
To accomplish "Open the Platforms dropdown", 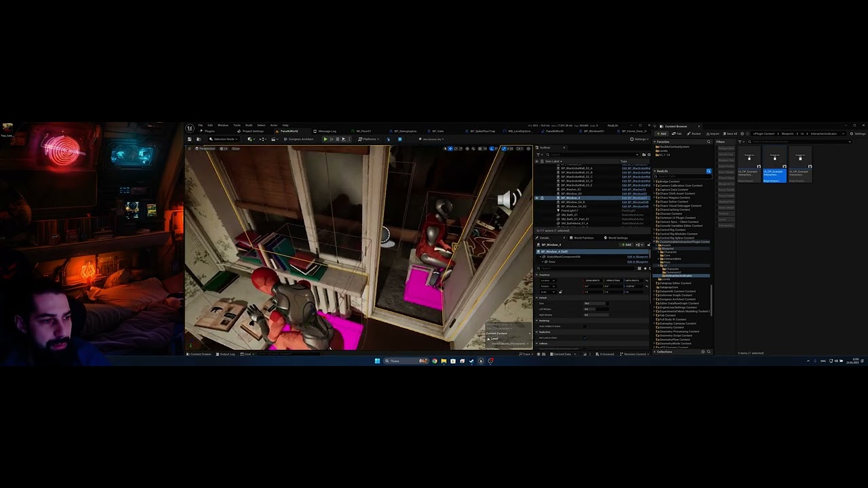I will tap(369, 139).
